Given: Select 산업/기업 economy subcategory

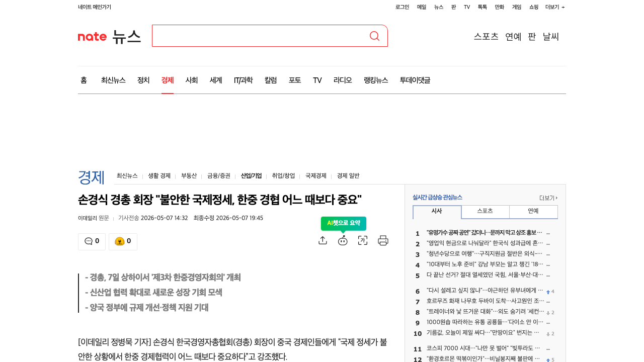Looking at the screenshot, I should pos(251,176).
